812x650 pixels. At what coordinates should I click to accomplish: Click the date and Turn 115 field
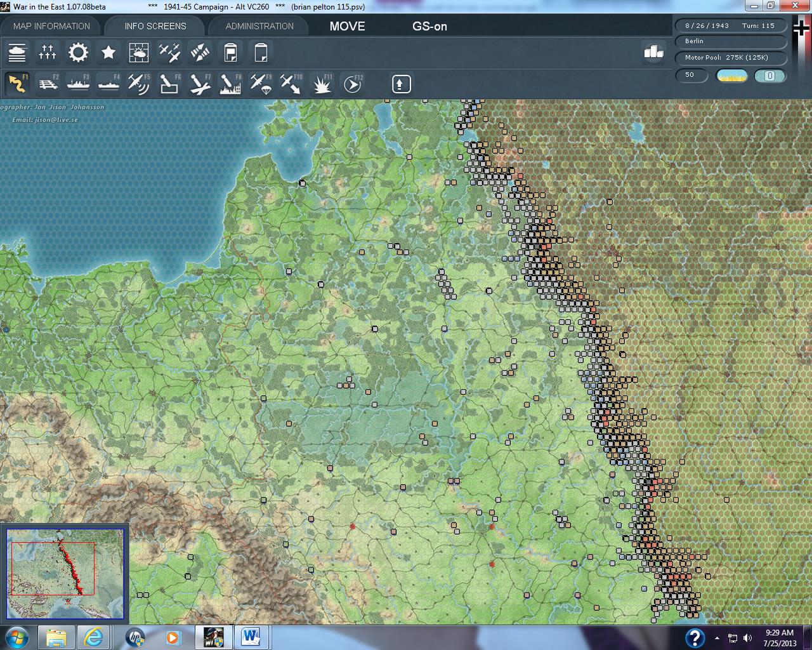coord(730,26)
